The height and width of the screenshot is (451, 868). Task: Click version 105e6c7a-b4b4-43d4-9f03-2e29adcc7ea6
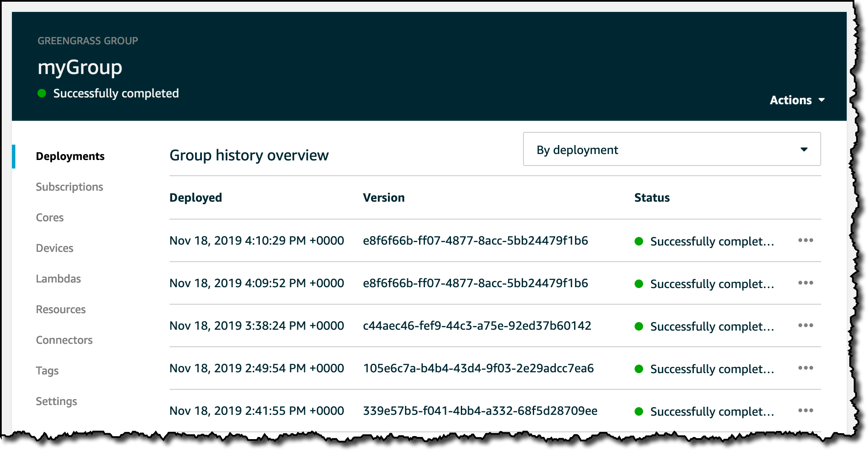pyautogui.click(x=478, y=368)
